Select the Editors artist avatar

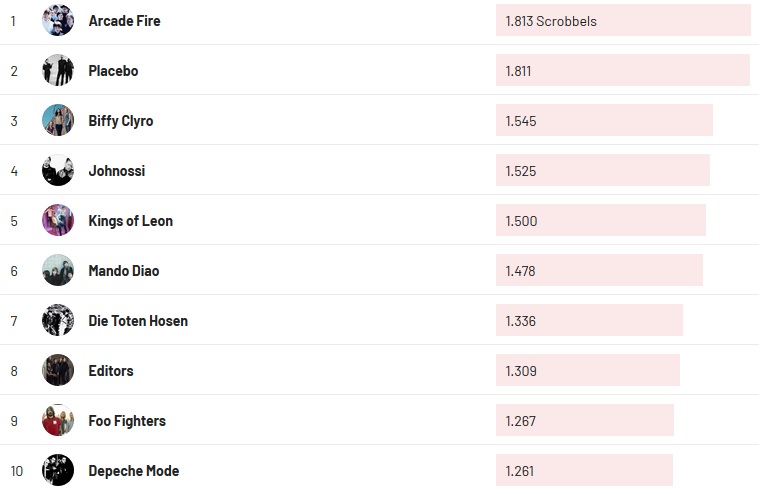(x=58, y=370)
